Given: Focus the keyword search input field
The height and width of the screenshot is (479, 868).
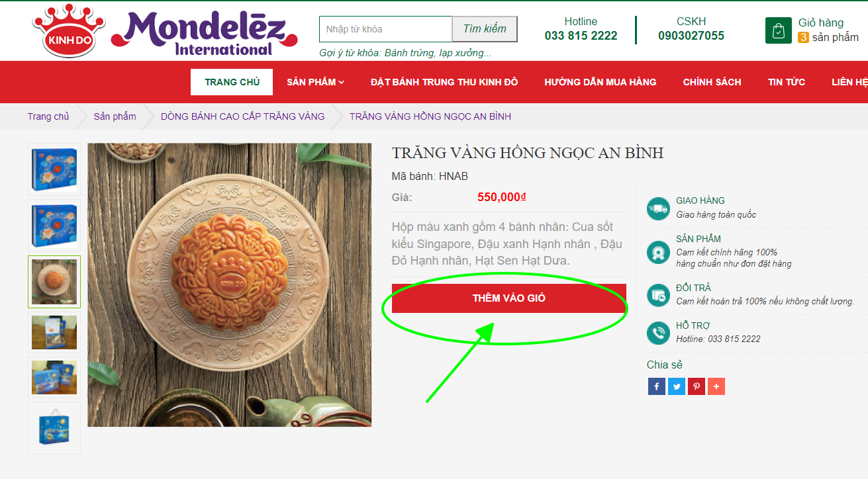Looking at the screenshot, I should [x=385, y=29].
